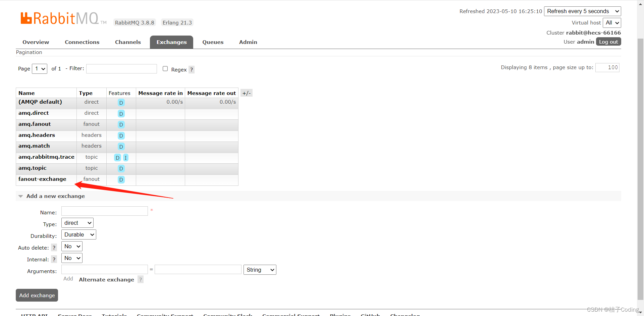Switch to the Channels tab

[128, 42]
